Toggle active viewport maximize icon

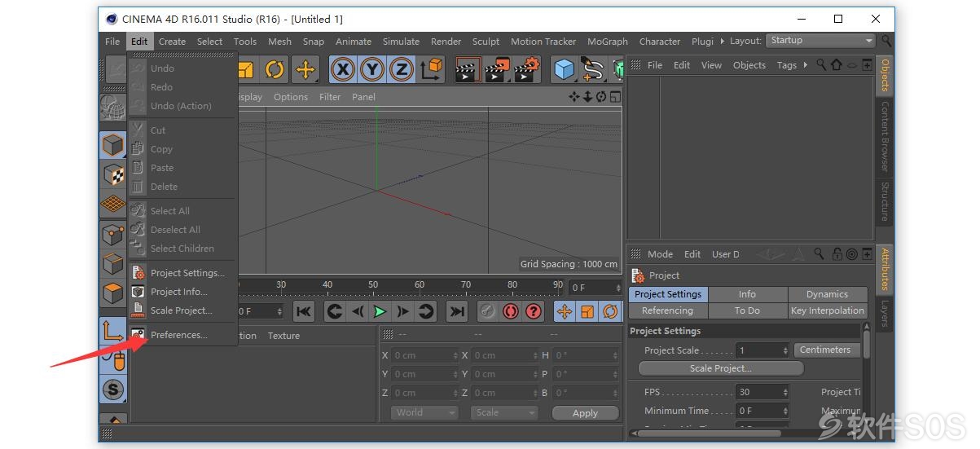click(x=615, y=97)
